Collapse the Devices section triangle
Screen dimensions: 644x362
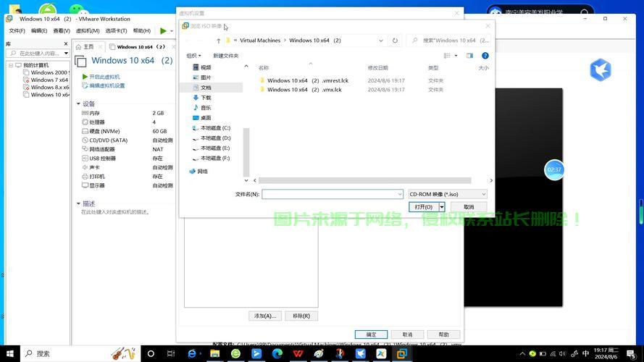pos(78,104)
